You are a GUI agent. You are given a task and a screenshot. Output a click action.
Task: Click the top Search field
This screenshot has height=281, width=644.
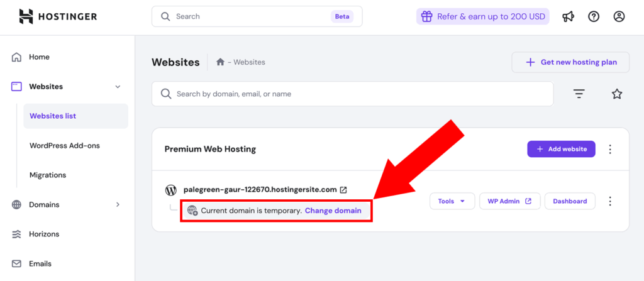coord(257,16)
